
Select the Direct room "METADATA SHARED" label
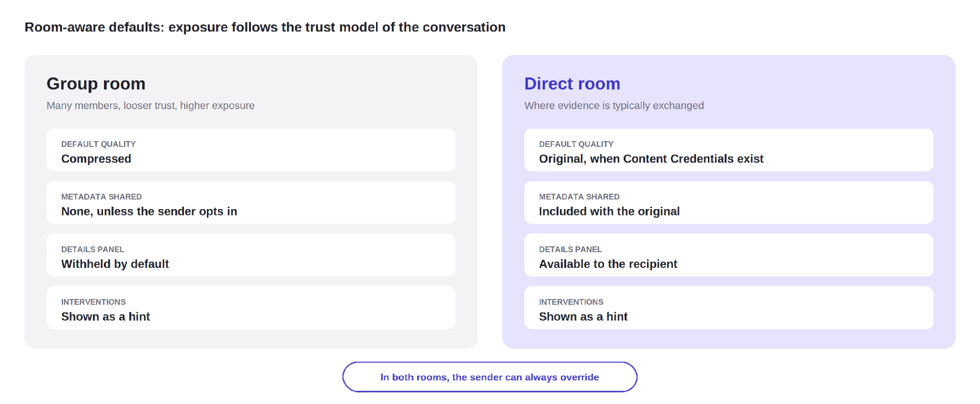[x=579, y=197]
